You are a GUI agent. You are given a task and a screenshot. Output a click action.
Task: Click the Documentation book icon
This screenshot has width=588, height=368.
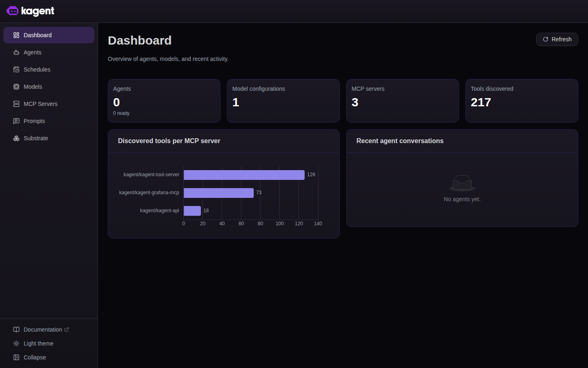coord(16,330)
